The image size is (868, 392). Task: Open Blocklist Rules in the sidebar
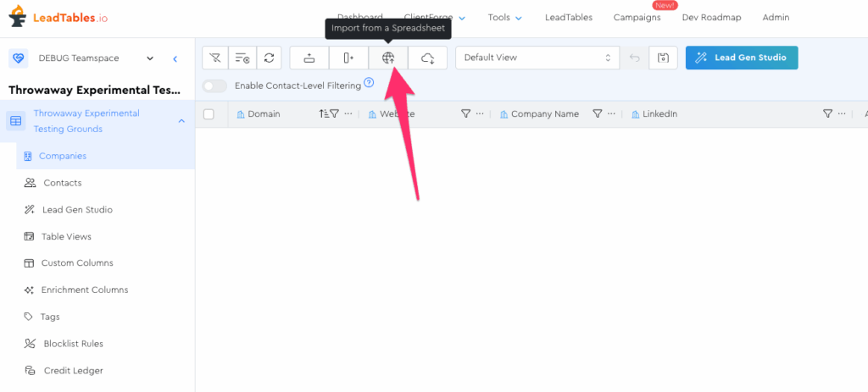pyautogui.click(x=73, y=344)
